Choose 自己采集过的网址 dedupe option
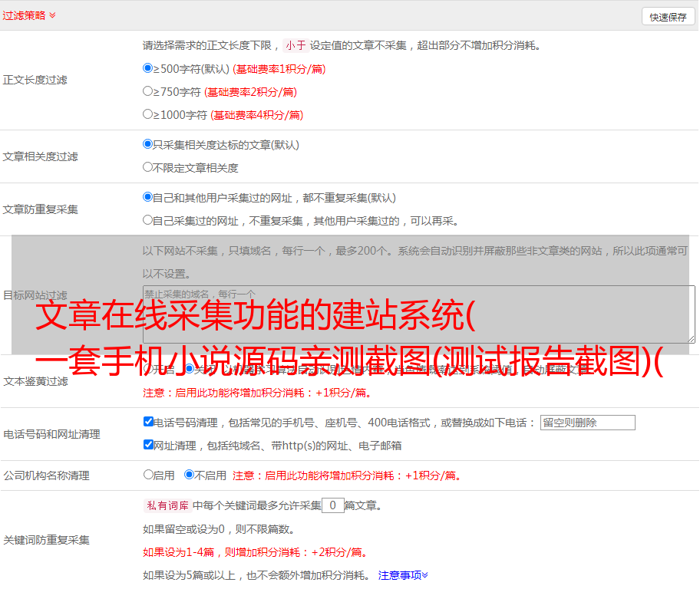 (148, 220)
